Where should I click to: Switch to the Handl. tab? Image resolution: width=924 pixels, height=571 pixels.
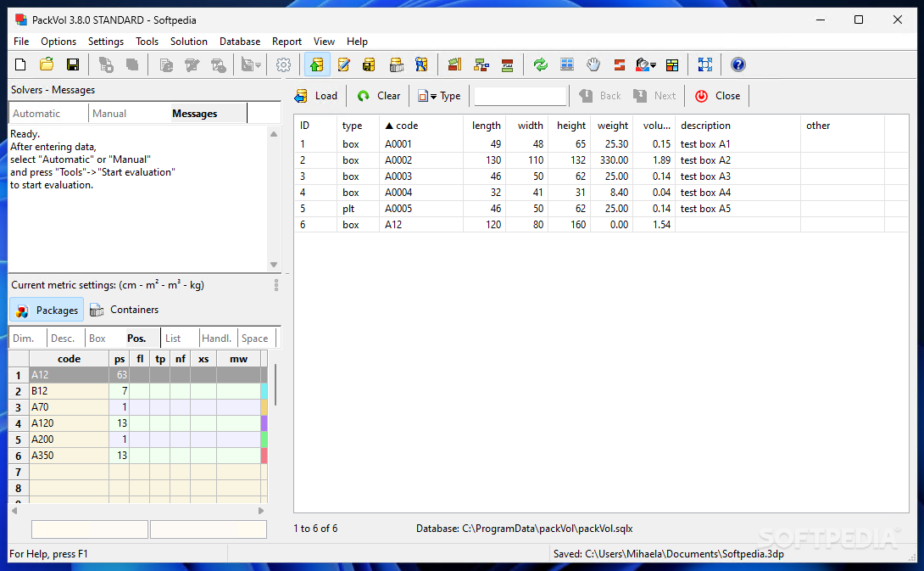click(216, 338)
